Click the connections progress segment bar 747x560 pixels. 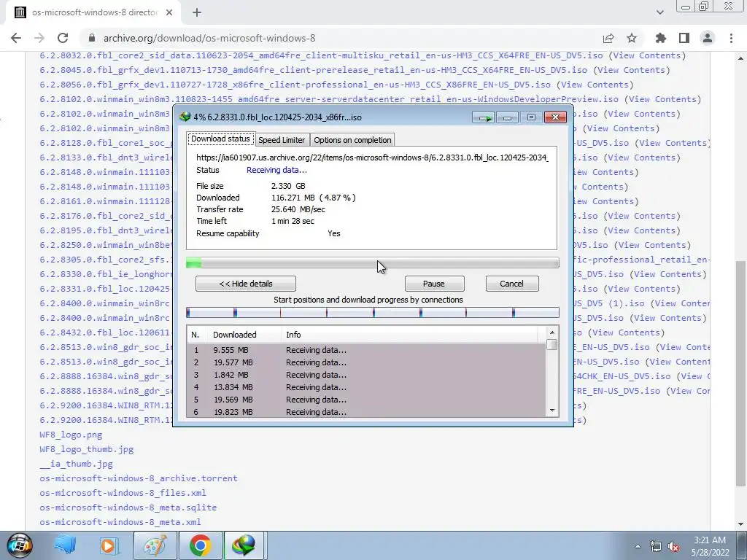373,312
